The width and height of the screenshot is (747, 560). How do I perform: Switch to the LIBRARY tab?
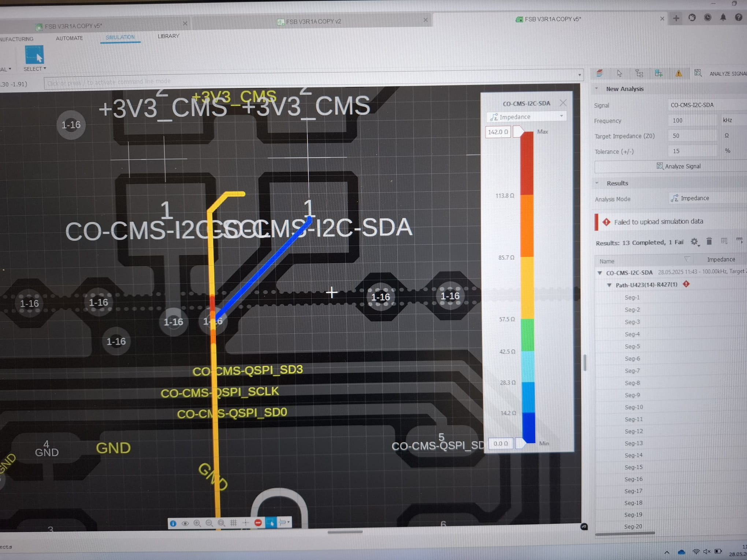click(x=168, y=36)
